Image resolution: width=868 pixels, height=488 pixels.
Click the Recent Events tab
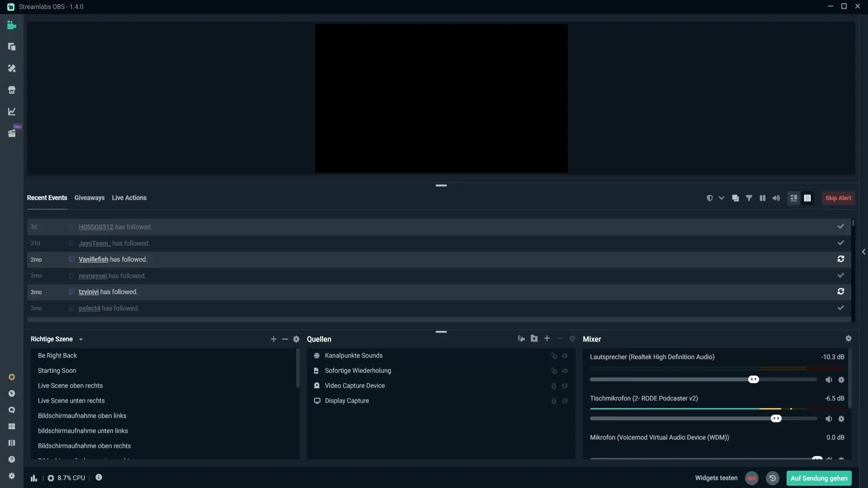[x=47, y=197]
